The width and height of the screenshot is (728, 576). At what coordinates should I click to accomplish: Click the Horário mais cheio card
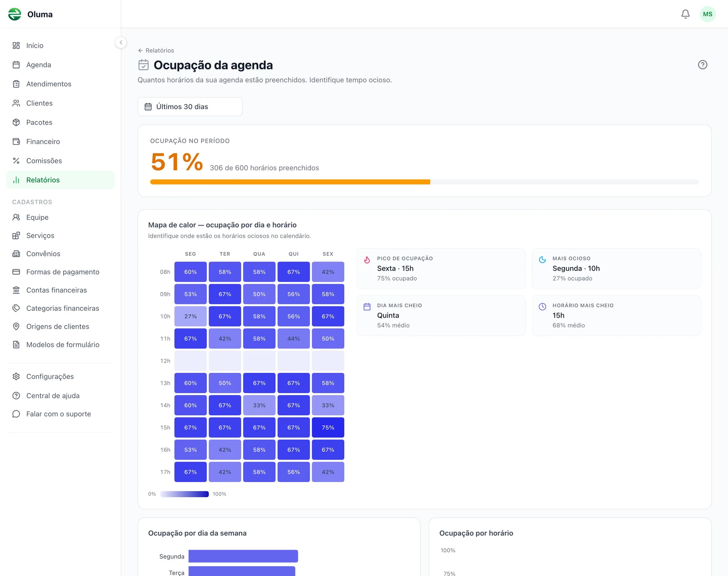pyautogui.click(x=616, y=316)
